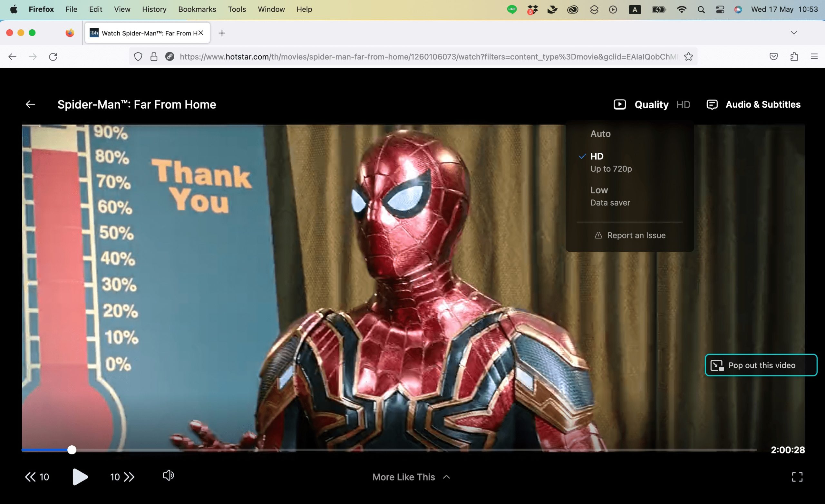Image resolution: width=825 pixels, height=504 pixels.
Task: Rewind the video 10 seconds
Action: [37, 477]
